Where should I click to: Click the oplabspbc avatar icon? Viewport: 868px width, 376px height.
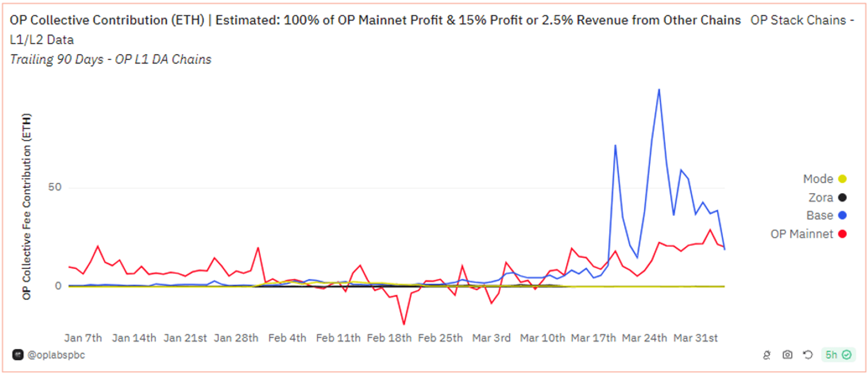tap(18, 355)
